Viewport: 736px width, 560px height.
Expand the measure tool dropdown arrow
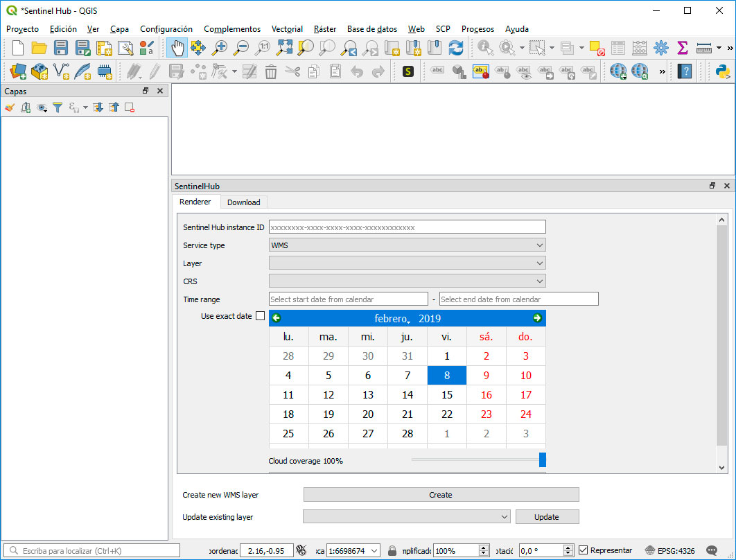click(719, 48)
